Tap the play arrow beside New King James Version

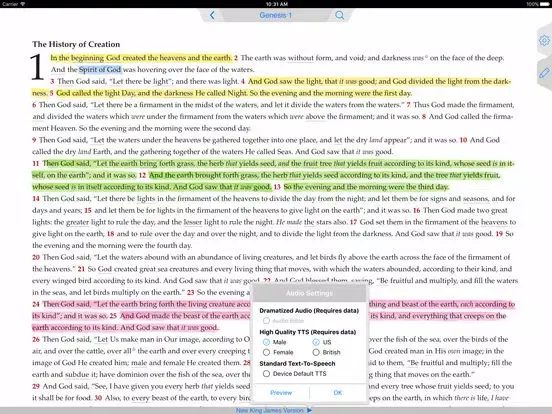[x=309, y=410]
